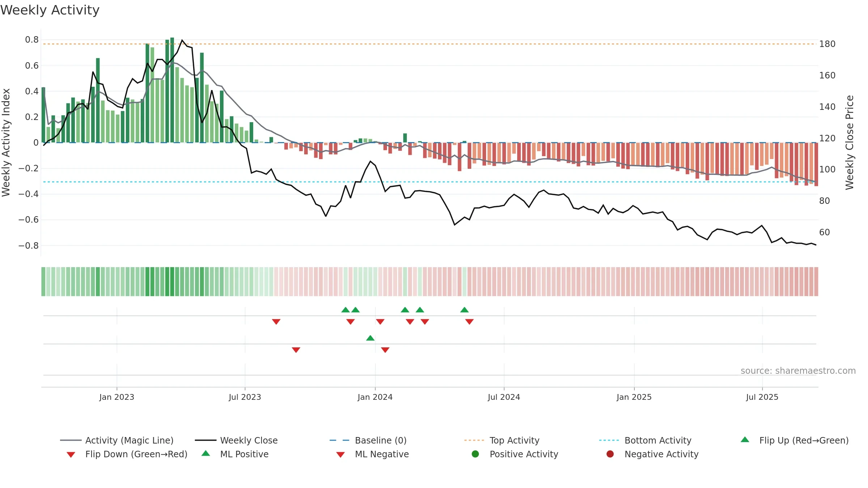Toggle the Baseline (0) legend entry

pos(368,440)
